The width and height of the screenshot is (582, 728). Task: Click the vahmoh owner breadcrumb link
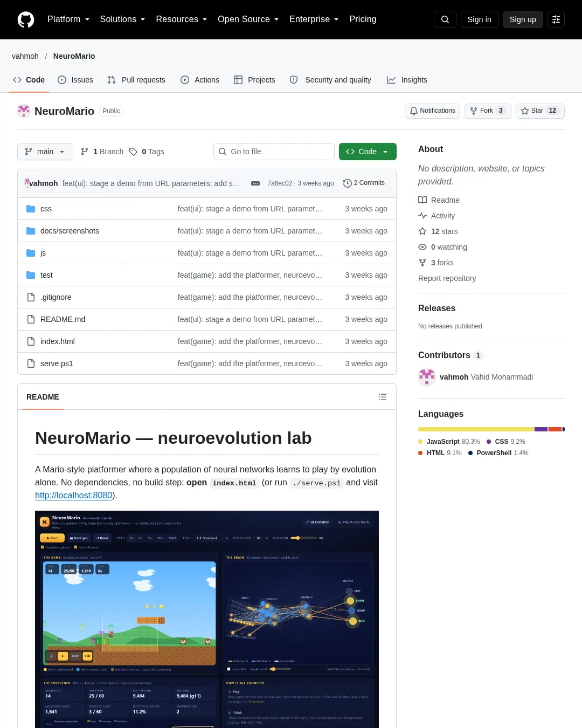pyautogui.click(x=25, y=56)
